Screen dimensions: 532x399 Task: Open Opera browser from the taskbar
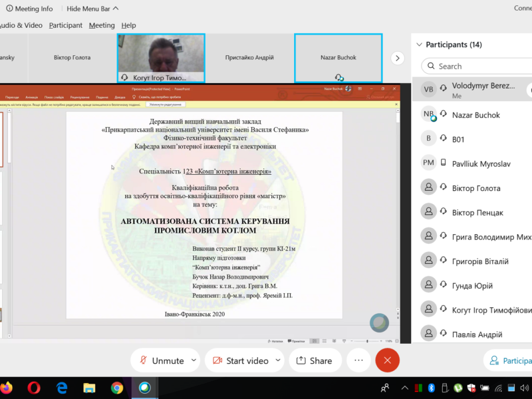click(x=34, y=388)
